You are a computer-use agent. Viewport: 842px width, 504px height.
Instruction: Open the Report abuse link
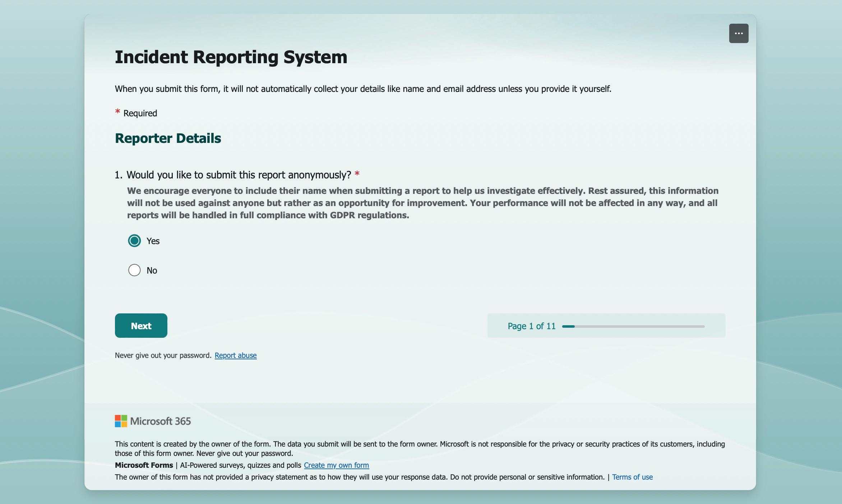pyautogui.click(x=236, y=355)
